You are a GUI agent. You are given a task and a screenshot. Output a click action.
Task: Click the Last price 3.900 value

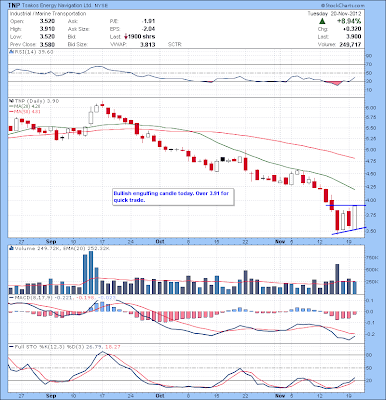point(353,37)
